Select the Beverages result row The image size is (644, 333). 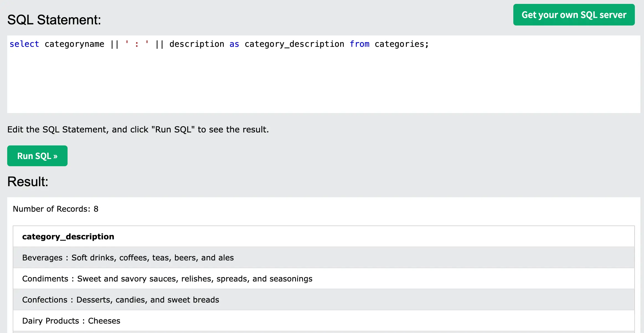pos(128,258)
